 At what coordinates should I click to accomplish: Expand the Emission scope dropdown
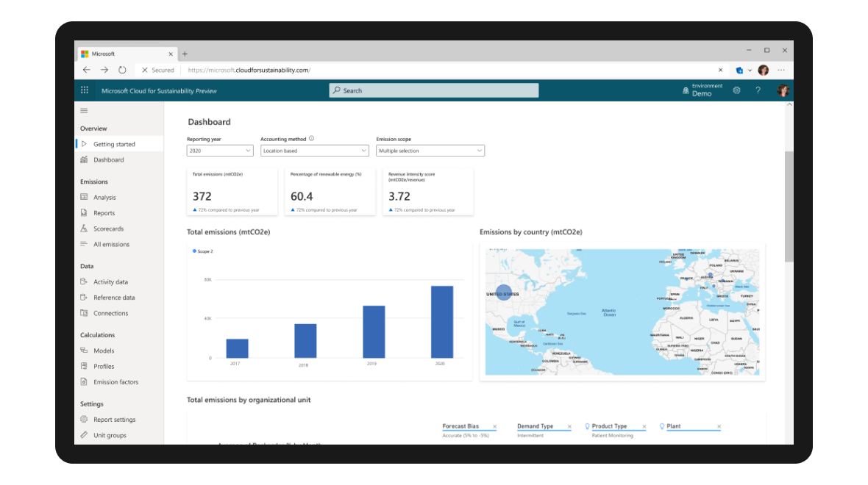pos(430,151)
